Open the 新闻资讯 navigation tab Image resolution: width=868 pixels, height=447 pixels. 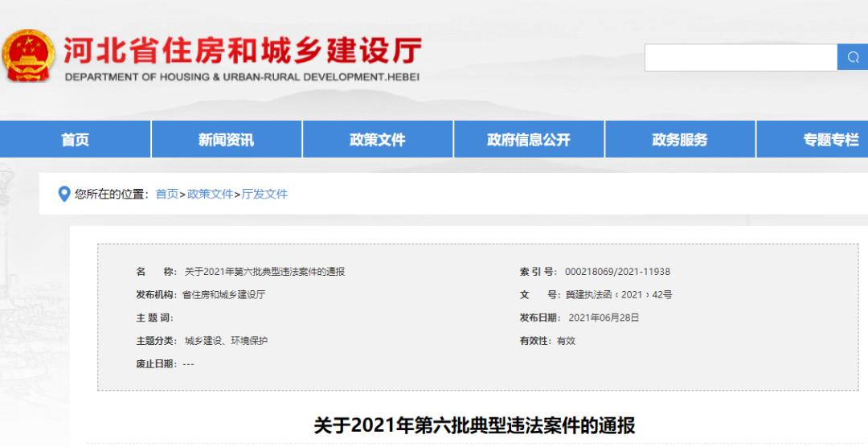(227, 140)
